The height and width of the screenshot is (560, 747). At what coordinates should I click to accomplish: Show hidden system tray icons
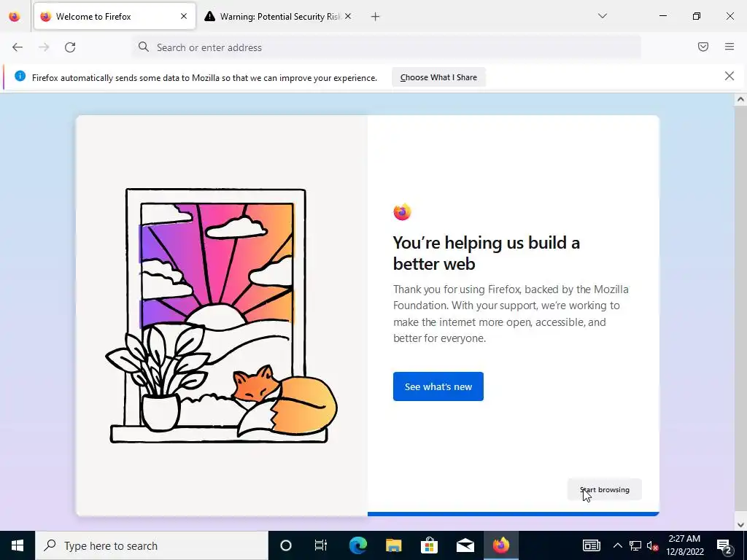pyautogui.click(x=617, y=545)
